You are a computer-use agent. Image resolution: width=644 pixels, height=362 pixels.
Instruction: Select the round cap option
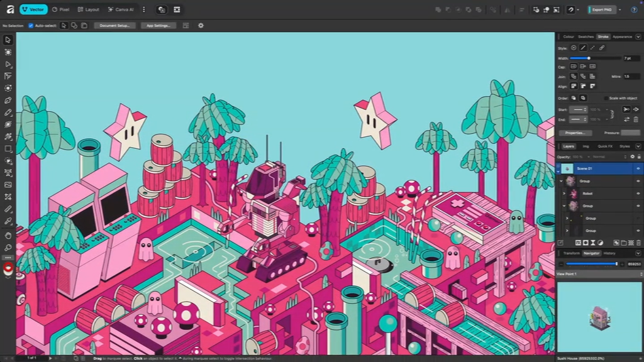point(574,66)
